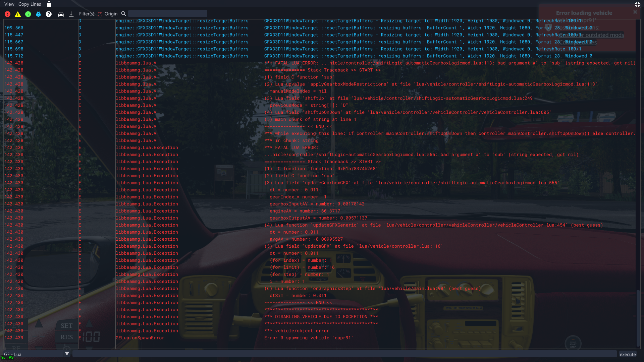Open the Origin filter option
The image size is (644, 362).
(111, 14)
